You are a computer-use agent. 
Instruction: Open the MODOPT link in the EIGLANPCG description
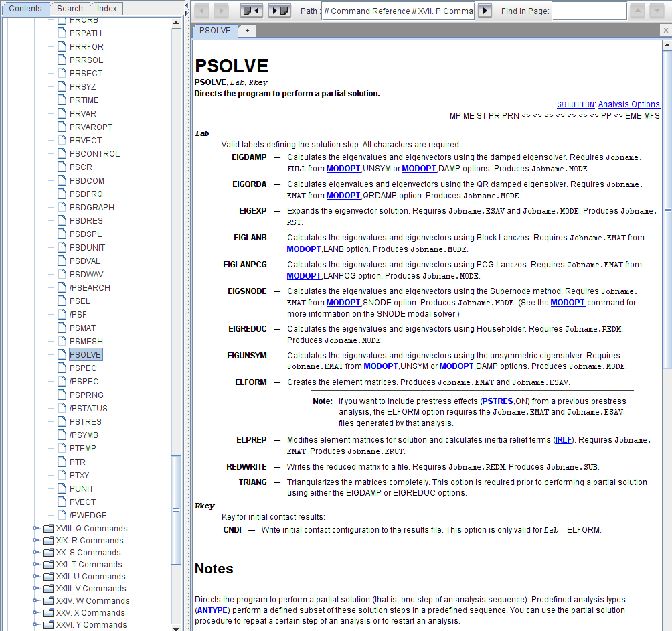click(x=305, y=276)
